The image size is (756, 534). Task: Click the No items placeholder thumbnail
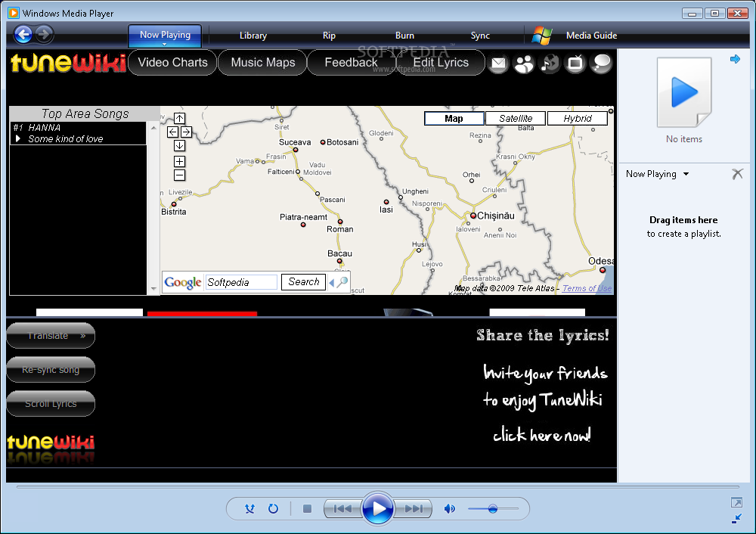(x=683, y=92)
